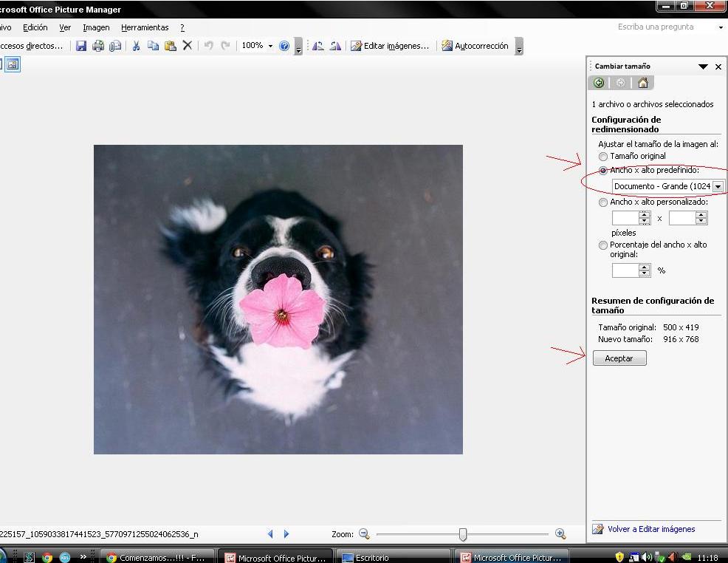Cut the selection with the scissors icon
The width and height of the screenshot is (728, 563).
tap(136, 46)
